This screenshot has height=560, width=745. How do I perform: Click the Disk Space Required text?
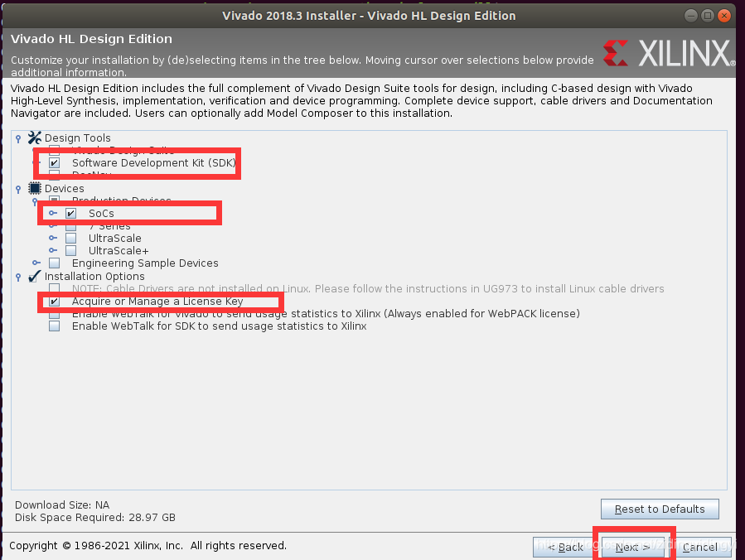pos(95,517)
